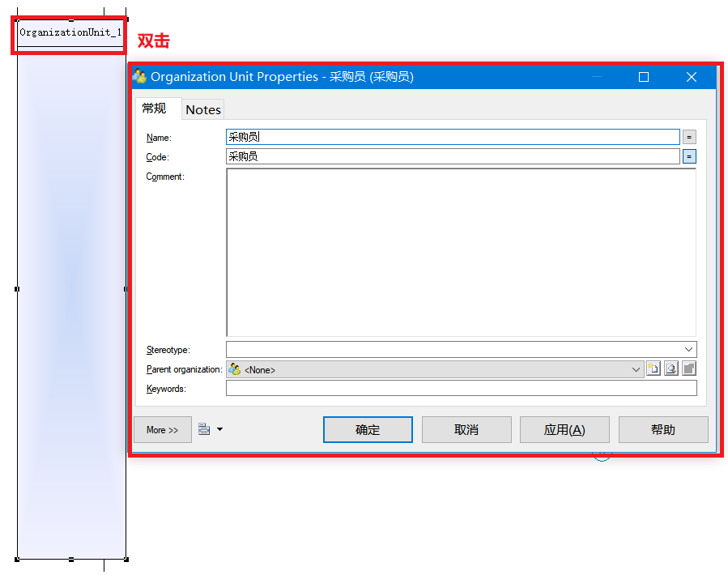Expand the dialog with the More button
Viewport: 728px width, 575px height.
click(x=162, y=429)
